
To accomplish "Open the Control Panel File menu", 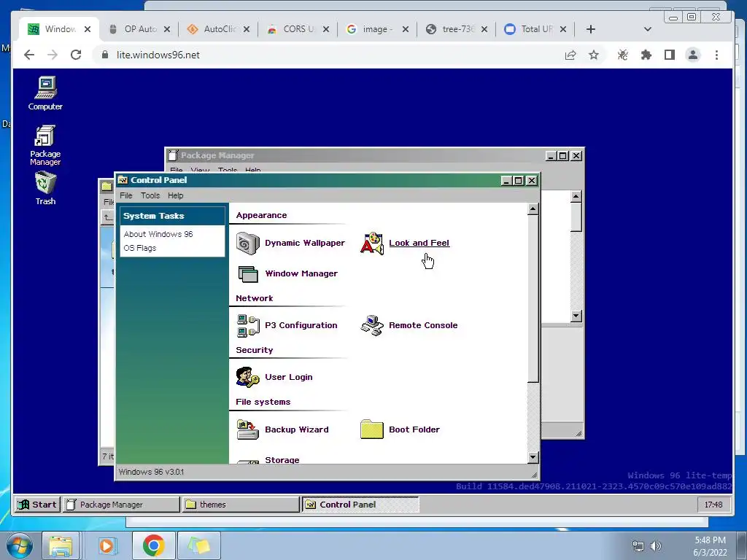I will click(126, 195).
